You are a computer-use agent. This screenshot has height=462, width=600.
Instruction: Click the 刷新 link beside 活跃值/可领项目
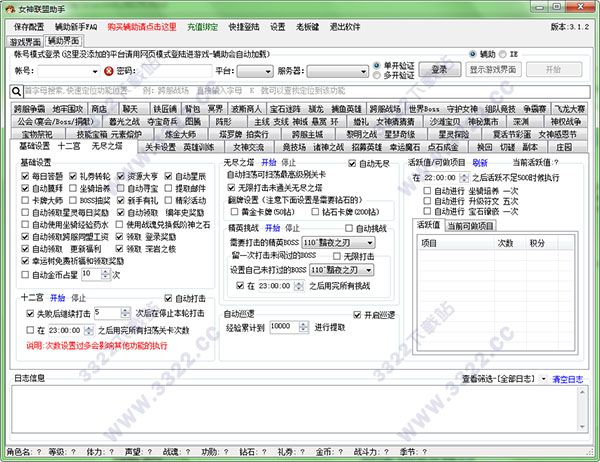click(x=480, y=162)
